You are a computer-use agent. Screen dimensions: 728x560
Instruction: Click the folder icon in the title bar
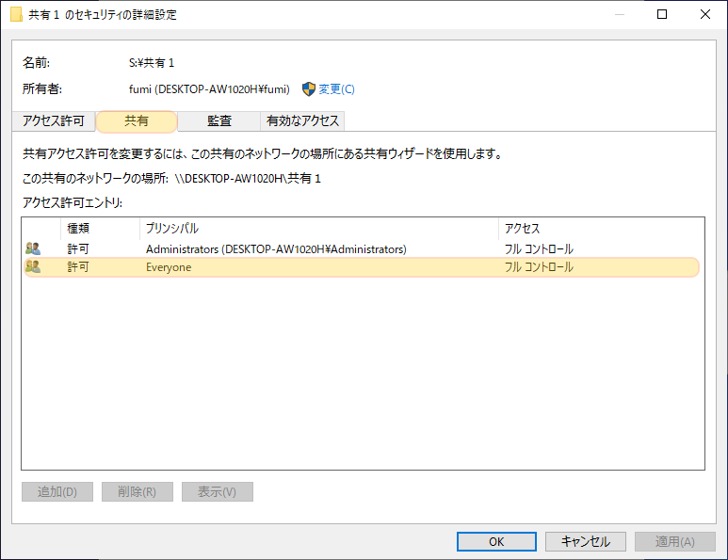tap(16, 14)
